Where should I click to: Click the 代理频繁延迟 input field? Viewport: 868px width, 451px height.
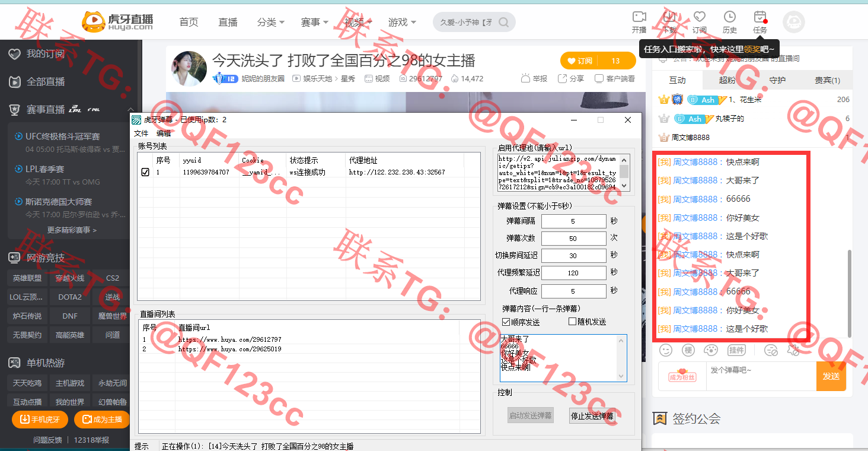point(573,273)
